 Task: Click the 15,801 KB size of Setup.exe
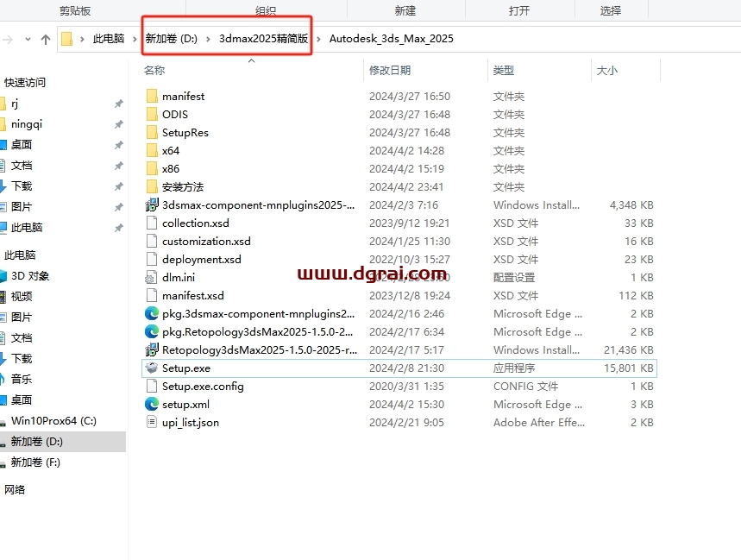629,368
